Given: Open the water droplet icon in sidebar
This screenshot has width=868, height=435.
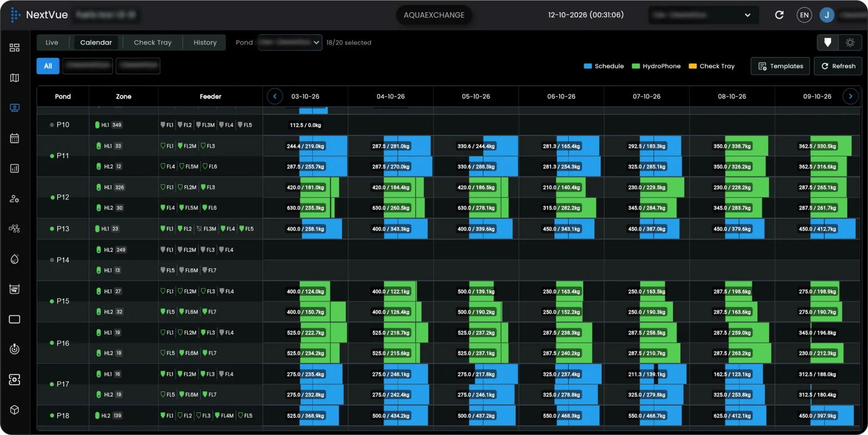Looking at the screenshot, I should [x=15, y=259].
